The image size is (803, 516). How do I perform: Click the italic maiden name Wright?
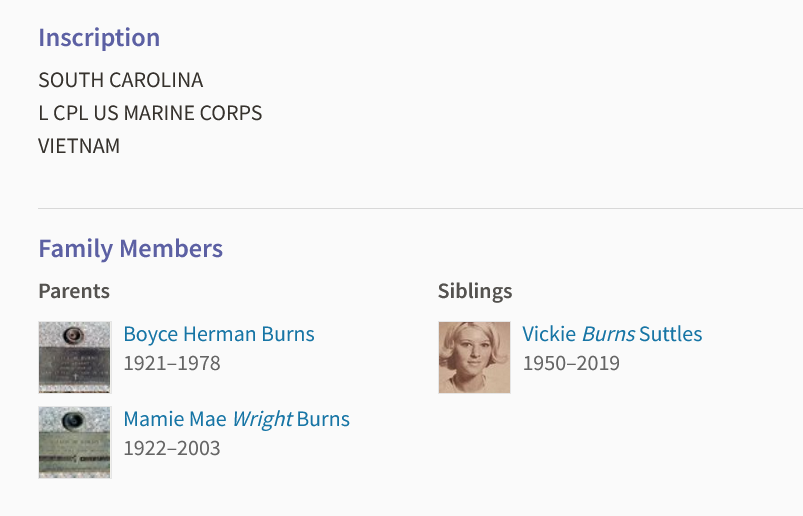262,419
